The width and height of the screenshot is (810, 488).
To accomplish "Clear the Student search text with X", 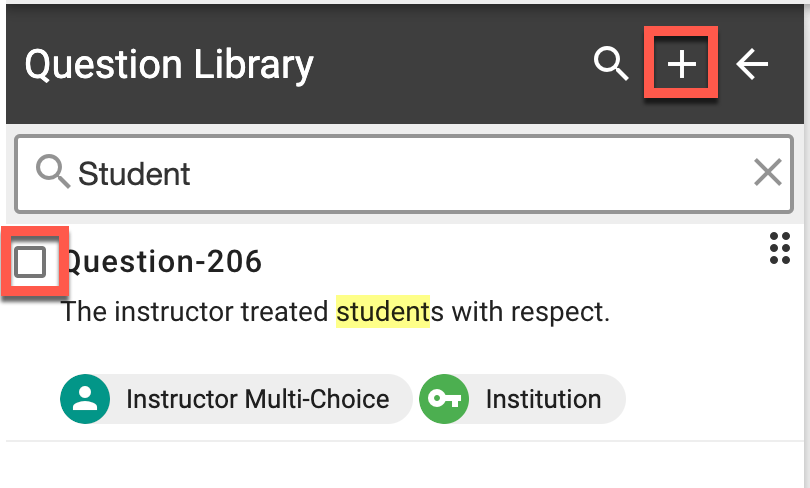I will [x=767, y=173].
